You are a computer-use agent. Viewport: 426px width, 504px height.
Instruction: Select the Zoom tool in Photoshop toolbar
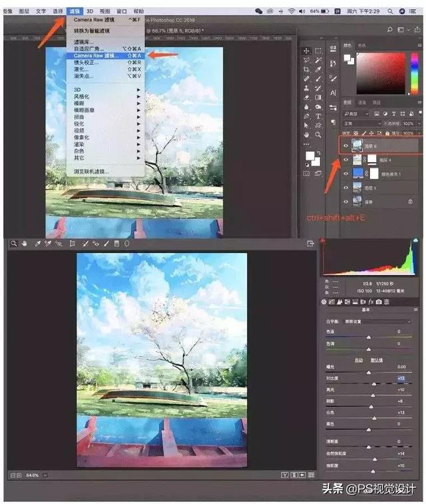(x=318, y=134)
